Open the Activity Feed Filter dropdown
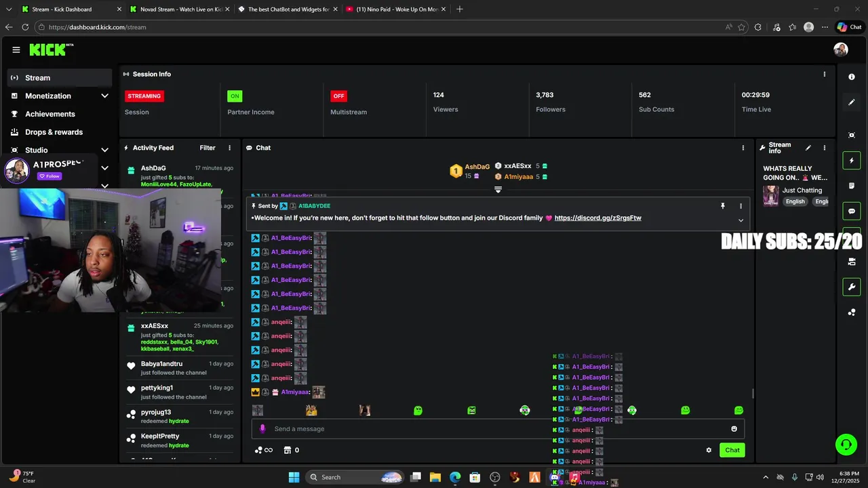This screenshot has width=868, height=488. 208,148
